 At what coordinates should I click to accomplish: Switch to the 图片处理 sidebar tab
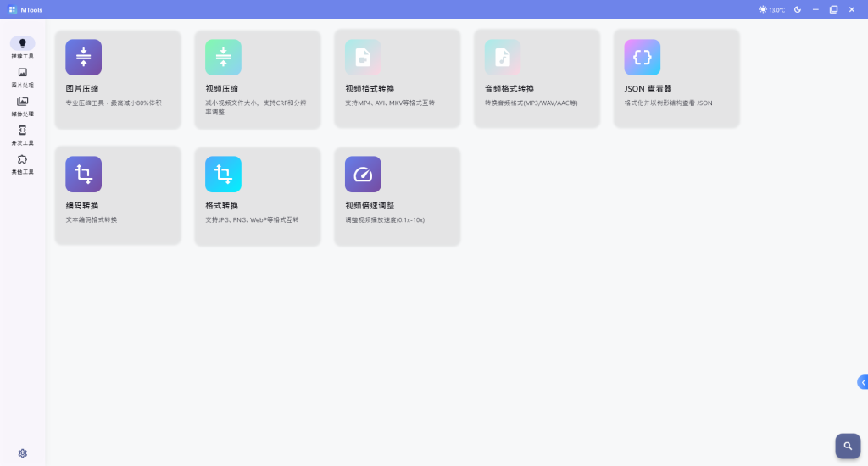pos(22,77)
